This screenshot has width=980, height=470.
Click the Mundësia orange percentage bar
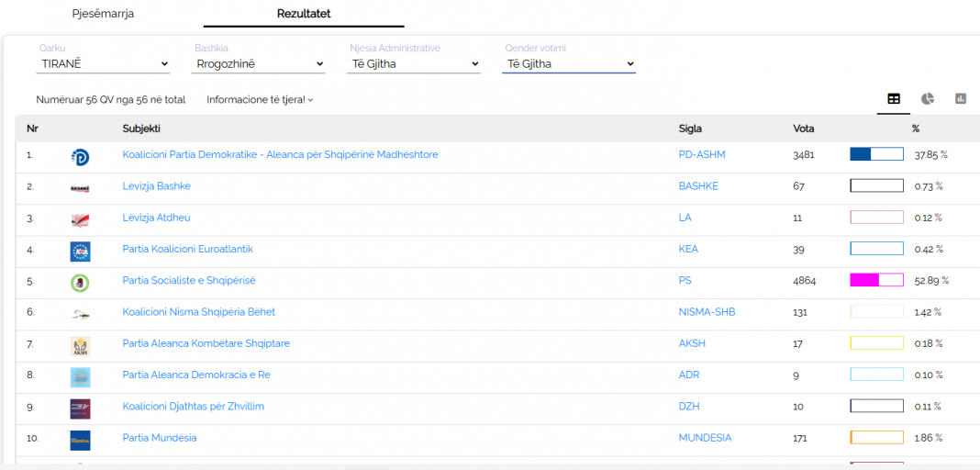click(876, 438)
